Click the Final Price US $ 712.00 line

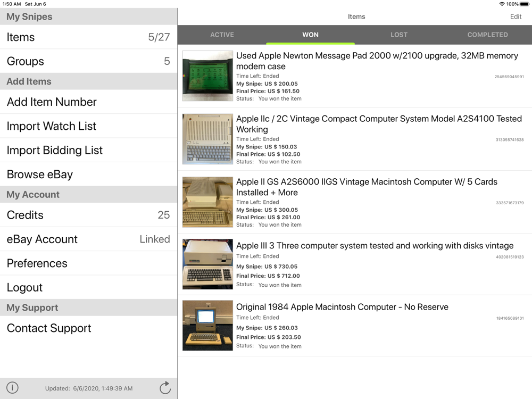click(268, 276)
